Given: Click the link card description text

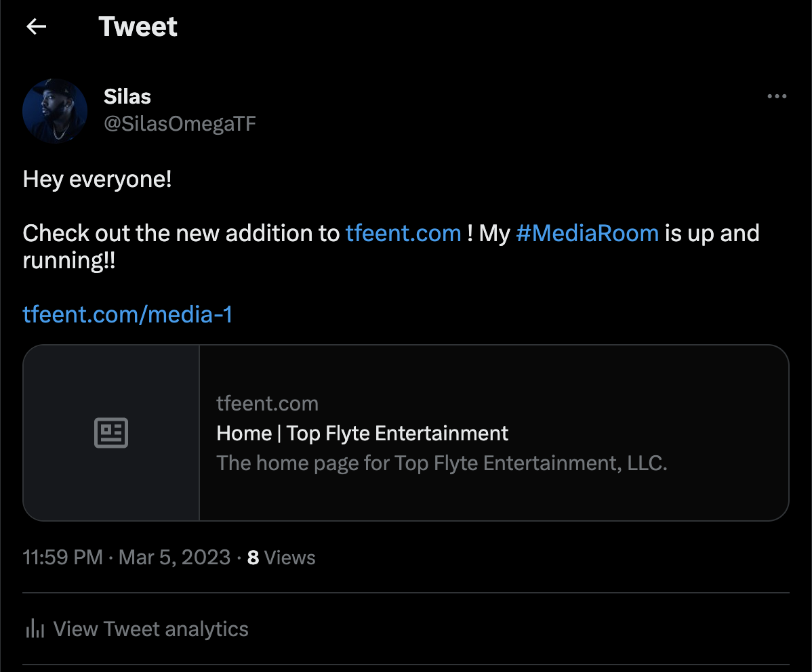Looking at the screenshot, I should pos(441,463).
